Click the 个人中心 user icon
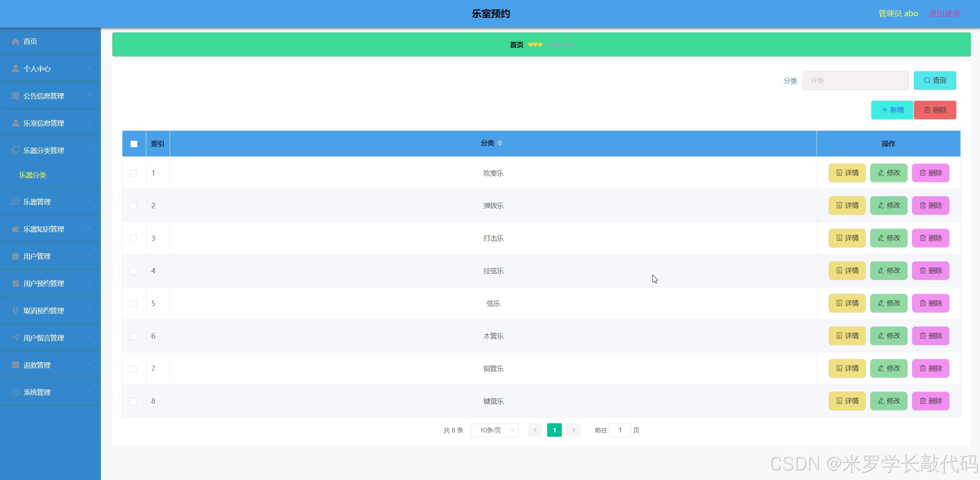980x480 pixels. [15, 69]
